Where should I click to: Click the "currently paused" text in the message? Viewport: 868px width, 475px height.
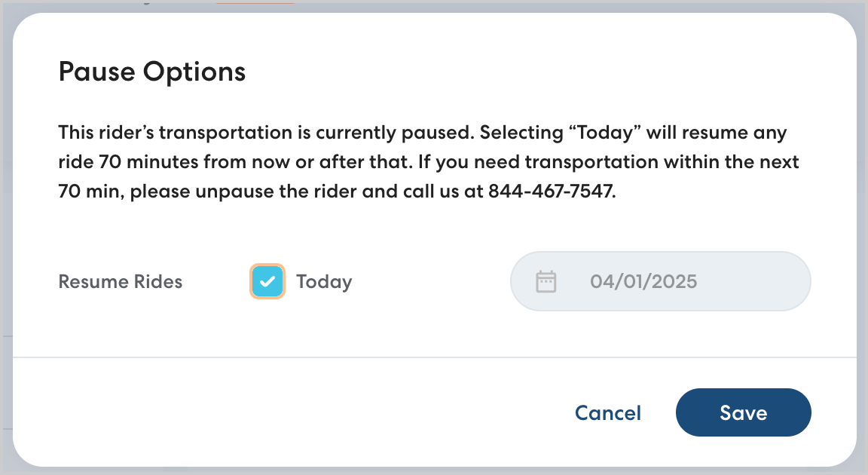point(394,133)
